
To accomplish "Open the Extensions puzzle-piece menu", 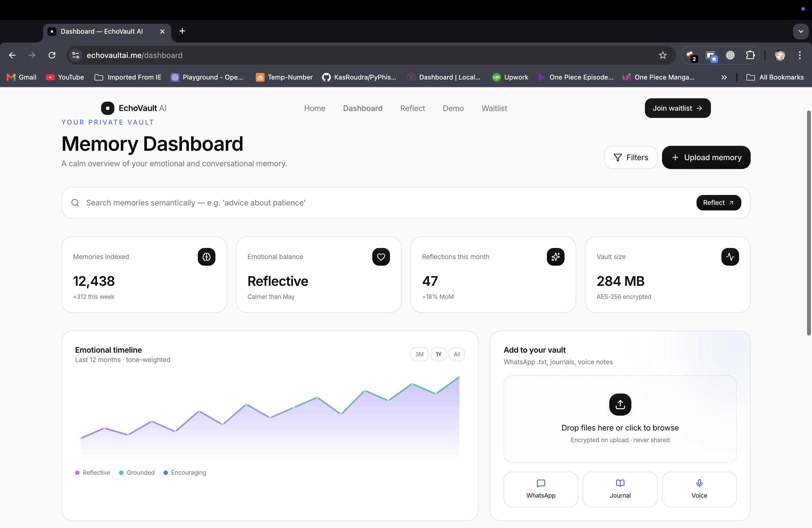I will click(x=750, y=55).
